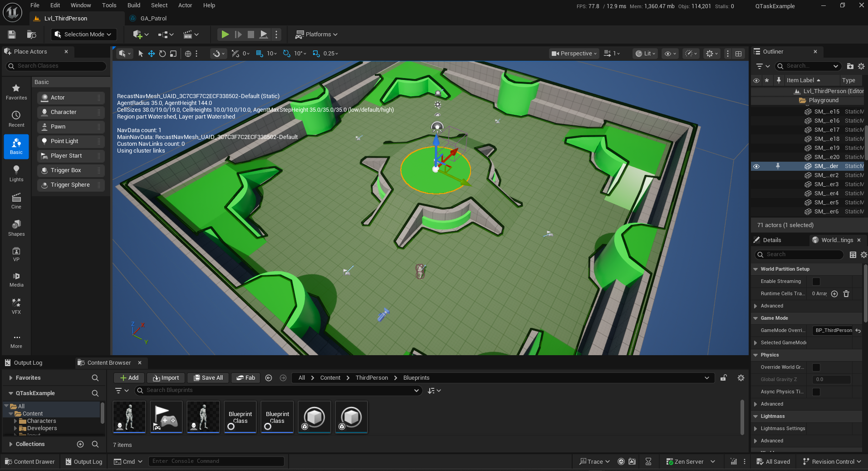Open the Shapes category in Place Actors
868x471 pixels.
pyautogui.click(x=16, y=228)
